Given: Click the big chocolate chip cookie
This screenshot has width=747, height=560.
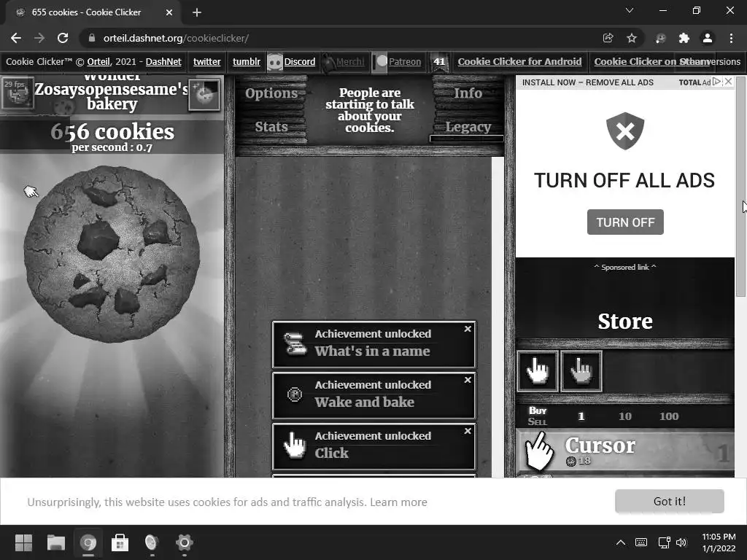Looking at the screenshot, I should tap(112, 254).
